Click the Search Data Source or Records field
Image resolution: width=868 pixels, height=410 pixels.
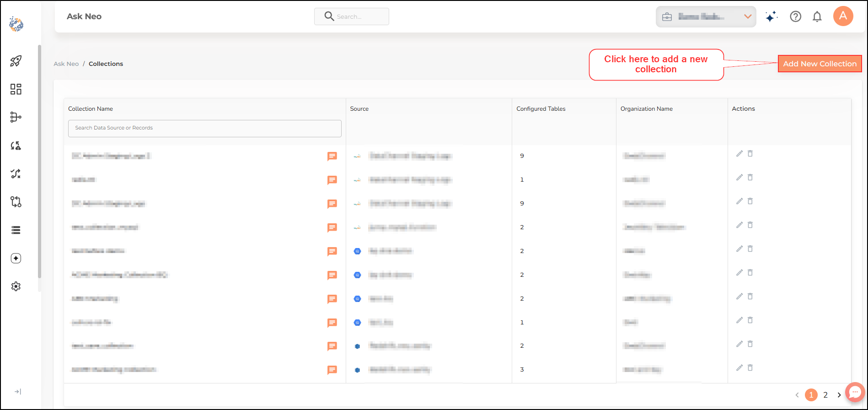click(x=205, y=128)
